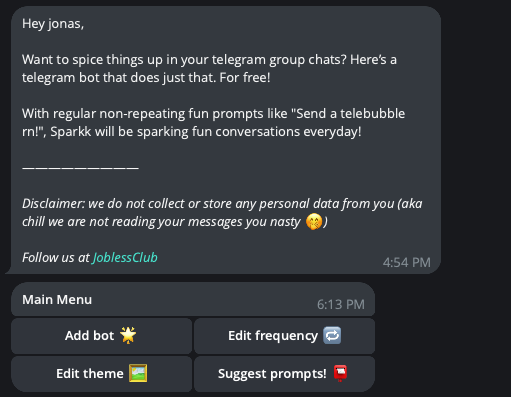Open the Edit frequency option
This screenshot has width=511, height=397.
(284, 336)
